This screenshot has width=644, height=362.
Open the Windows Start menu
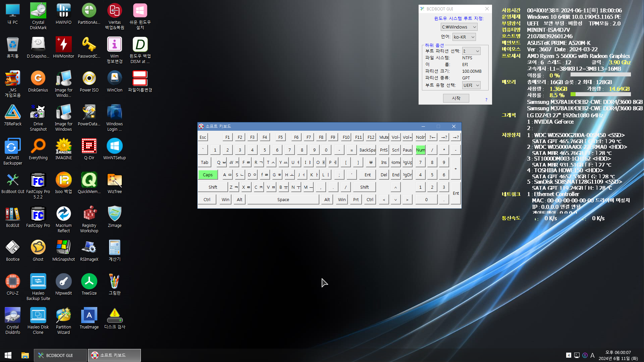click(x=8, y=355)
